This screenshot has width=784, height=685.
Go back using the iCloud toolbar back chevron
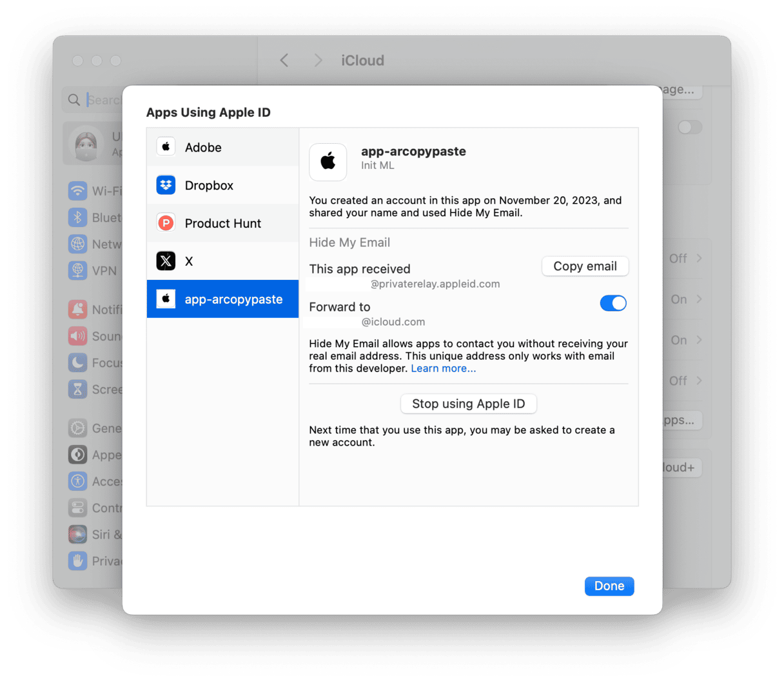point(284,60)
